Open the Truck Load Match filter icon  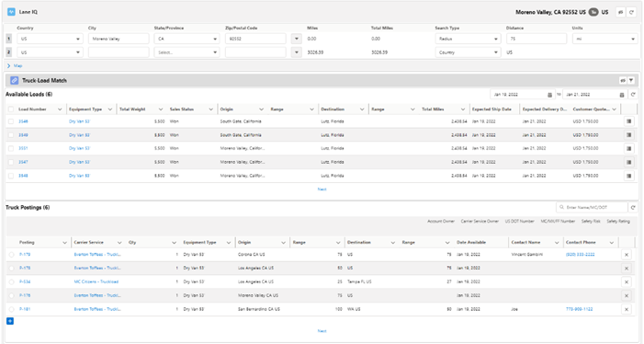click(x=631, y=81)
